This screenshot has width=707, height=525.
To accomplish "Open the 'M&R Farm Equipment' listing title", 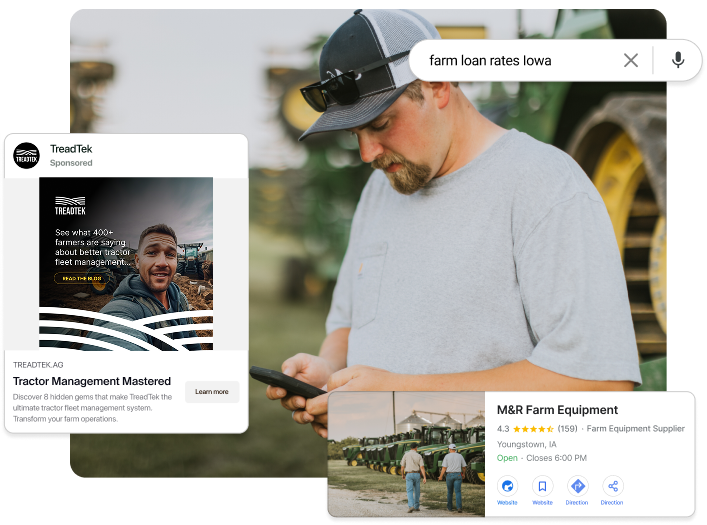I will (x=557, y=410).
